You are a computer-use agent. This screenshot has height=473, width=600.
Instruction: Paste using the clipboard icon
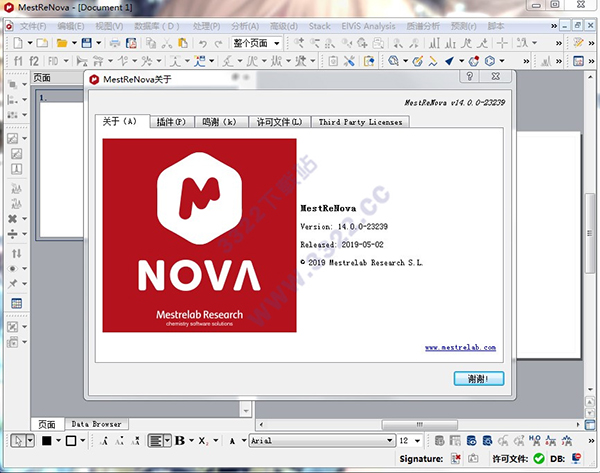183,43
